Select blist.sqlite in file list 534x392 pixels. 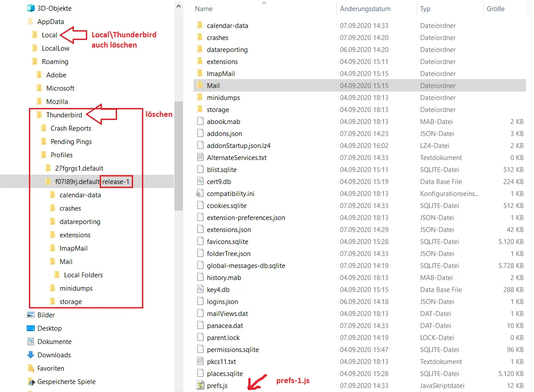click(x=222, y=169)
